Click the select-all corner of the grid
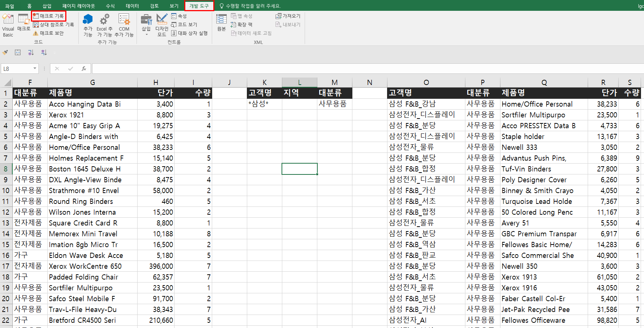Viewport: 644px width, 328px height. [x=6, y=82]
